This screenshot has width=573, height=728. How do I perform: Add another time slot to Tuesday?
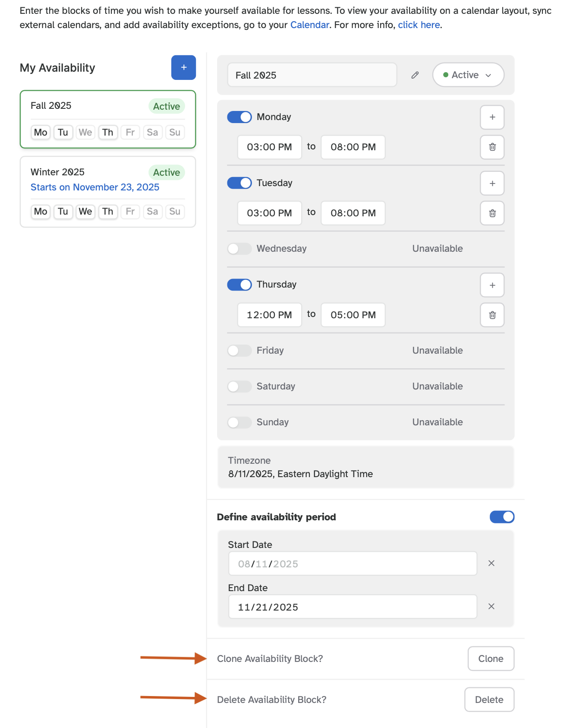coord(492,184)
